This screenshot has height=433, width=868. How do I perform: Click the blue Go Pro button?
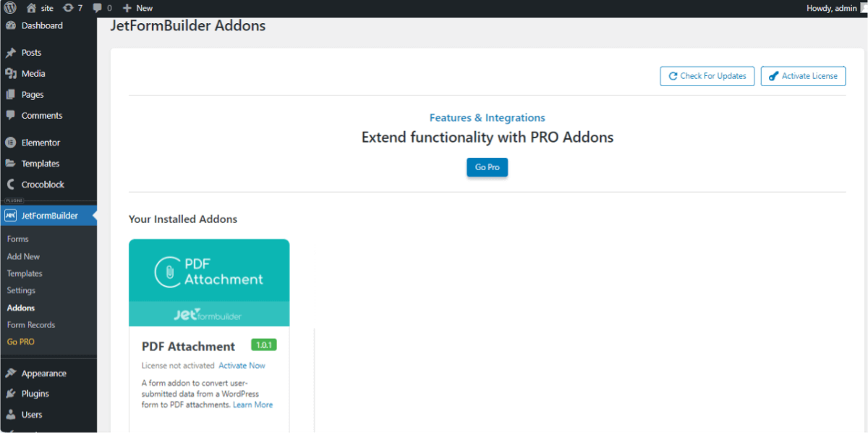(487, 167)
